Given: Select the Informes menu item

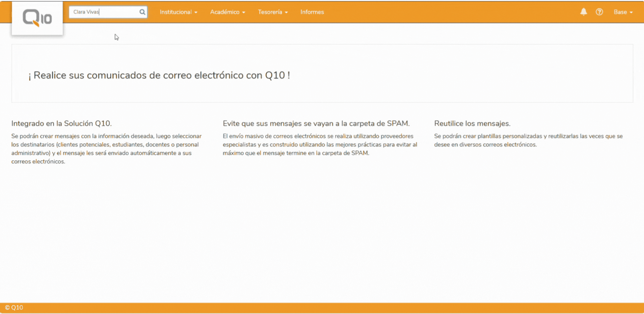Looking at the screenshot, I should point(312,12).
